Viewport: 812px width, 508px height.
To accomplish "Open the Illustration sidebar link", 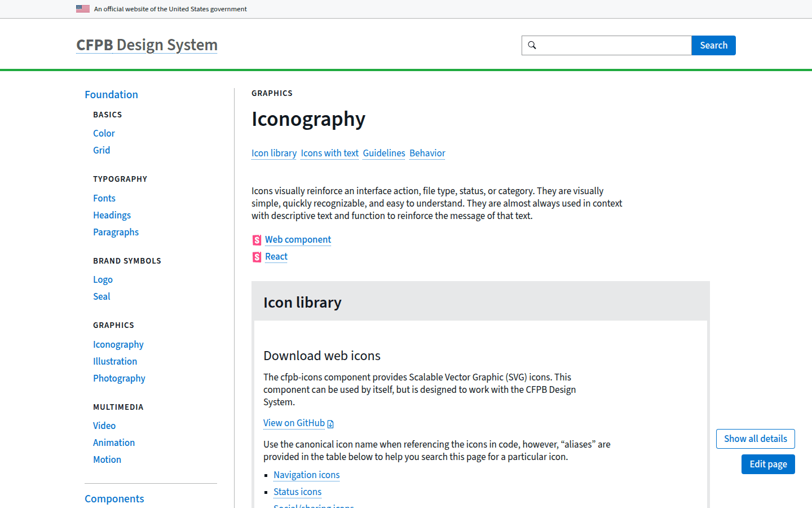I will coord(115,361).
